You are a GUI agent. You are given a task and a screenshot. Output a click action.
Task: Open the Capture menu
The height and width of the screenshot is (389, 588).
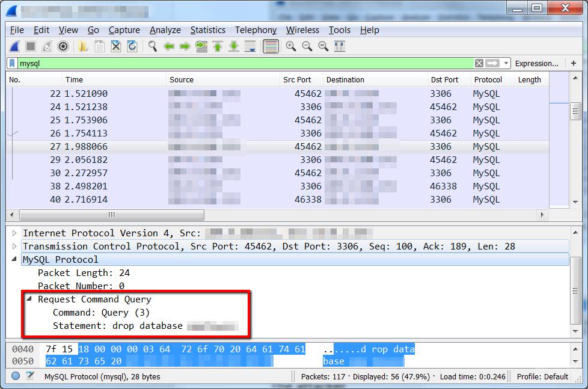[x=124, y=30]
